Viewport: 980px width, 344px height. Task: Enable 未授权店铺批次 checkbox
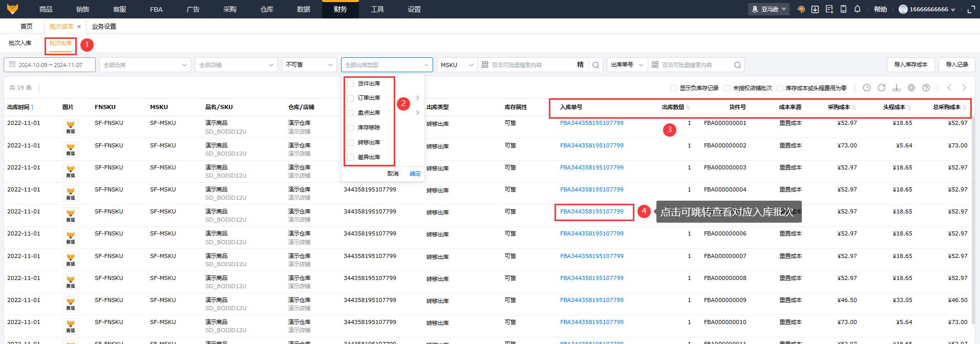click(727, 88)
